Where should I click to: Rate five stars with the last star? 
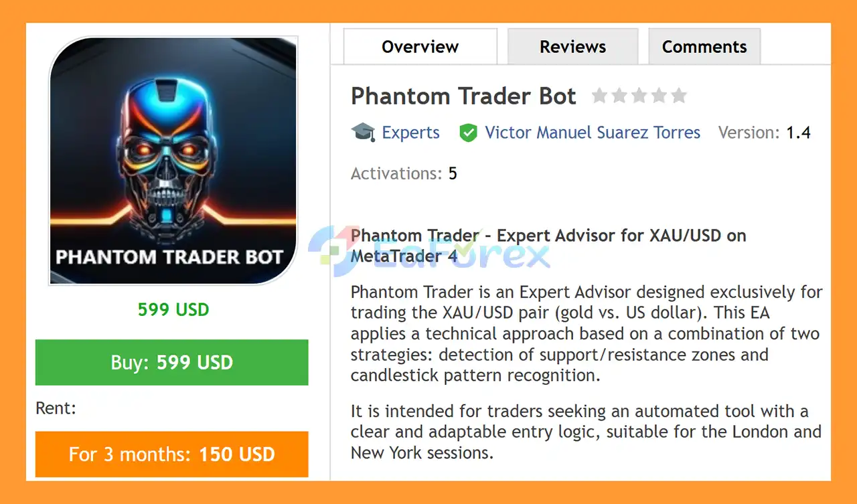679,96
